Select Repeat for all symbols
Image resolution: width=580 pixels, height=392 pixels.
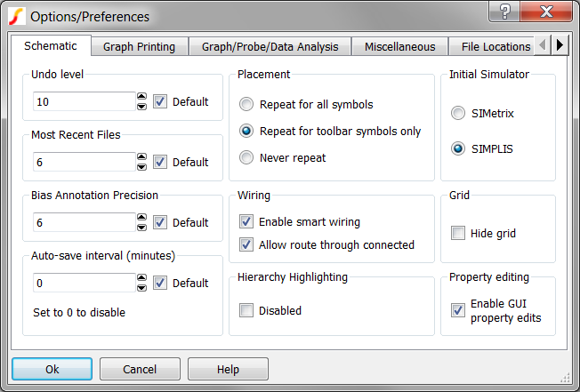click(246, 105)
